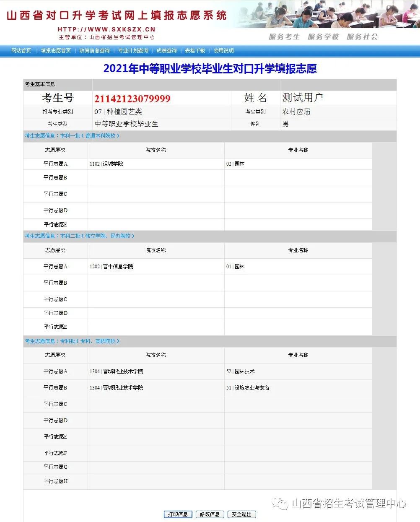Screen dimensions: 420x522
Task: Click 平行志愿F label in 专科批 section
Action: [x=55, y=453]
